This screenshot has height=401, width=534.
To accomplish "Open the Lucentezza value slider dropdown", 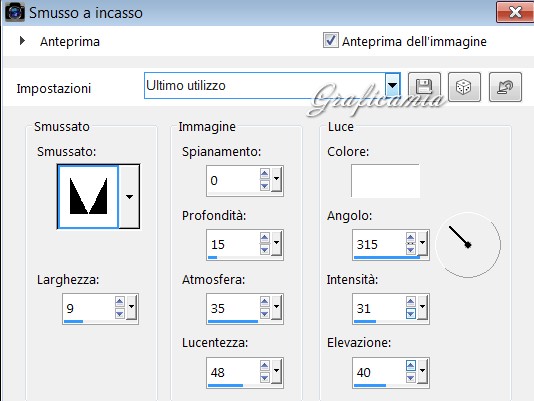I will click(276, 371).
